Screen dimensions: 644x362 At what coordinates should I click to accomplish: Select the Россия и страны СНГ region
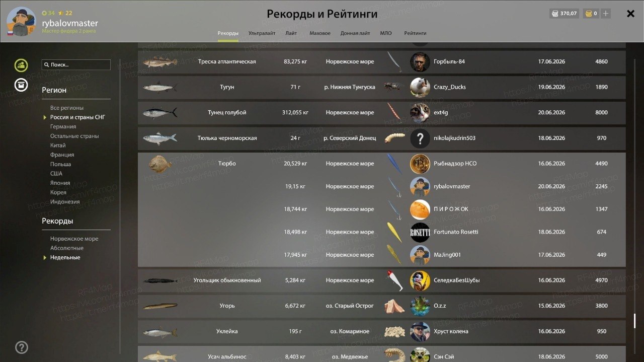tap(77, 117)
